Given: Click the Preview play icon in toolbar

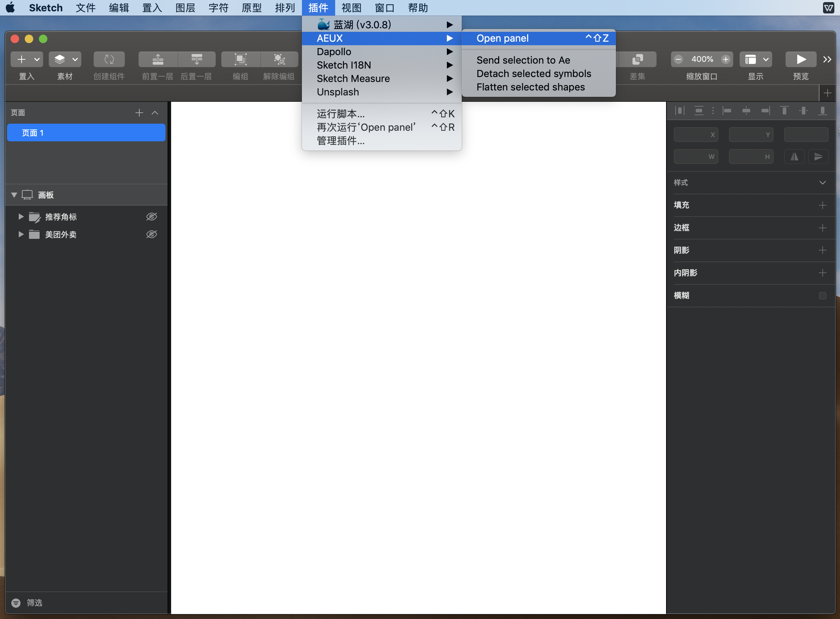Looking at the screenshot, I should [801, 59].
